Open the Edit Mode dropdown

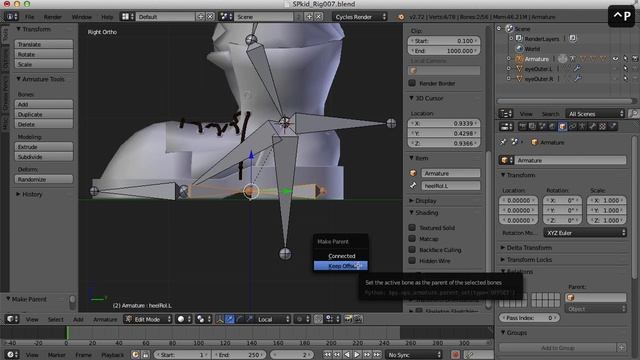click(x=148, y=319)
